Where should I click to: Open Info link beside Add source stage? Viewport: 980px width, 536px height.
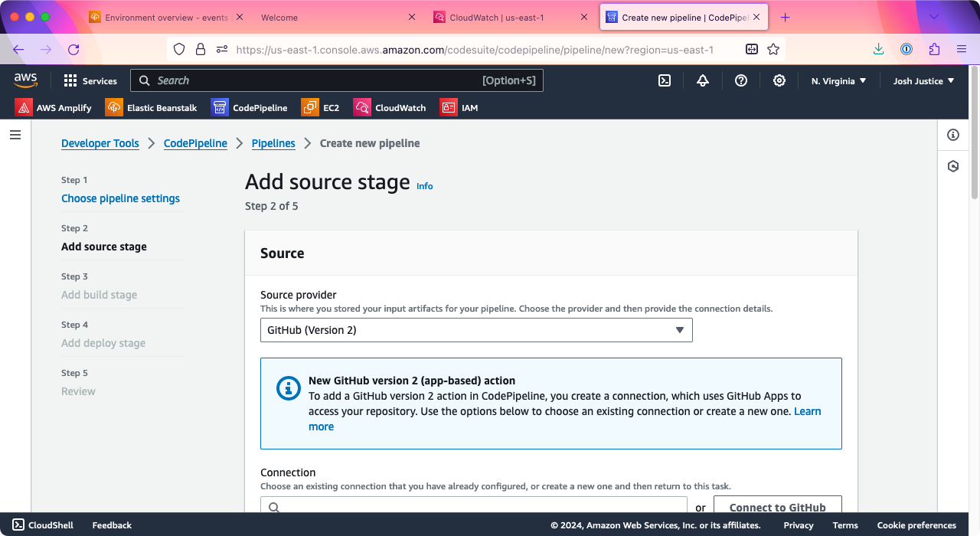[425, 186]
